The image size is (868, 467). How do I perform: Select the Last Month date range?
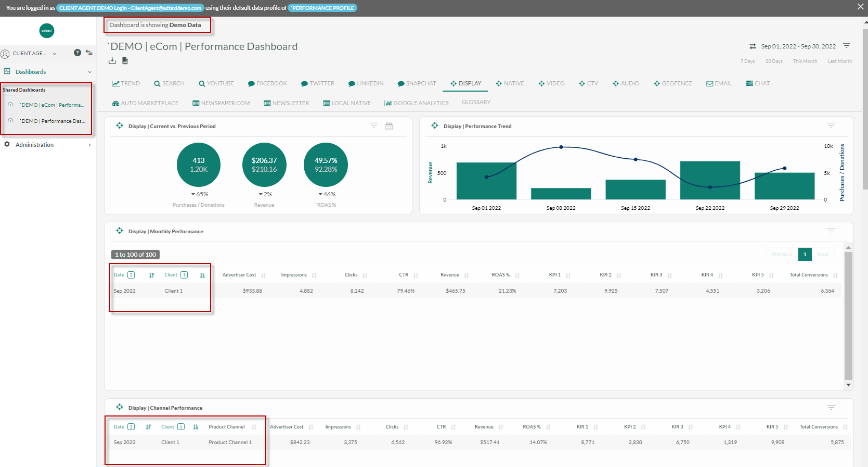click(x=840, y=61)
